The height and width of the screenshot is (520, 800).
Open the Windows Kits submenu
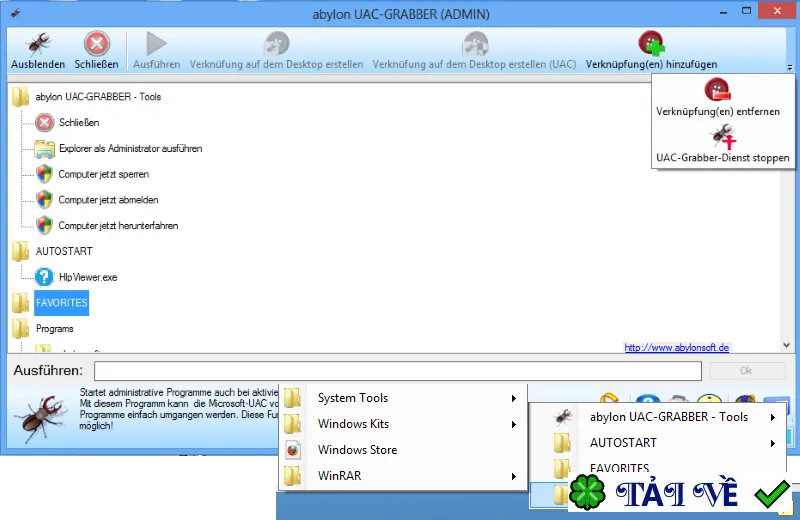(x=403, y=424)
